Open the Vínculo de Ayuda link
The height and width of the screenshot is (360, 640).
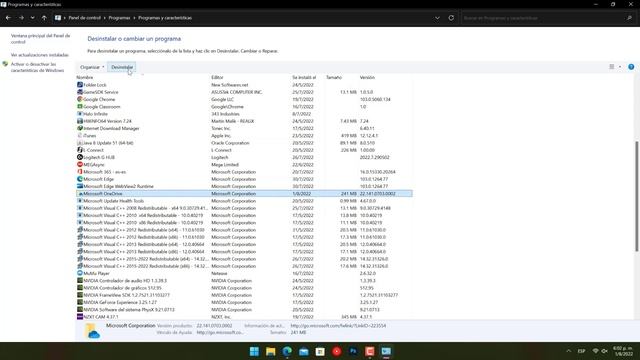point(220,333)
